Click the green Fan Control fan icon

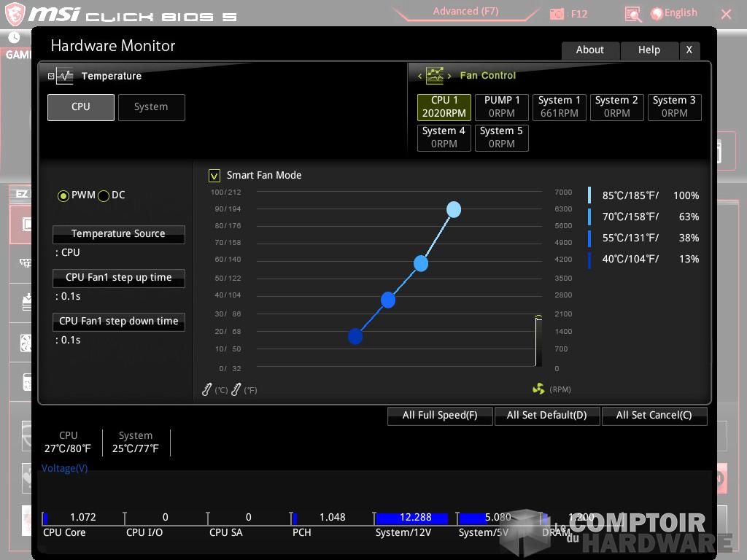(x=436, y=75)
